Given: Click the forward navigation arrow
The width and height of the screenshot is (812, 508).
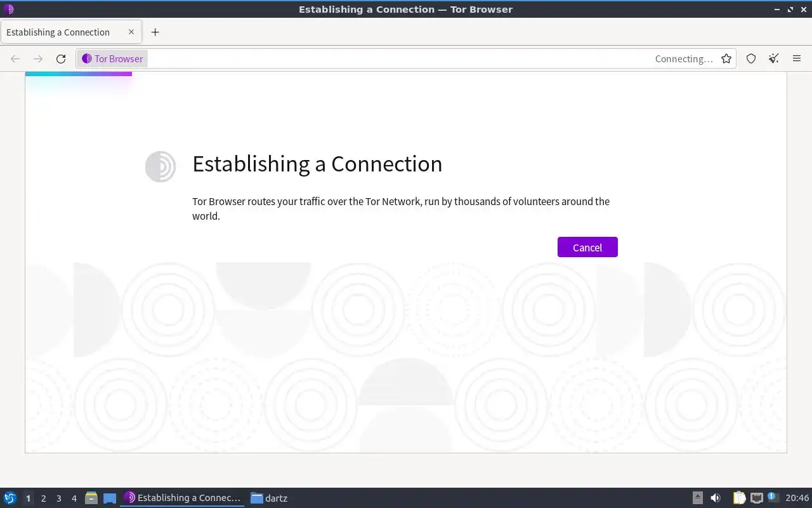Looking at the screenshot, I should point(38,59).
